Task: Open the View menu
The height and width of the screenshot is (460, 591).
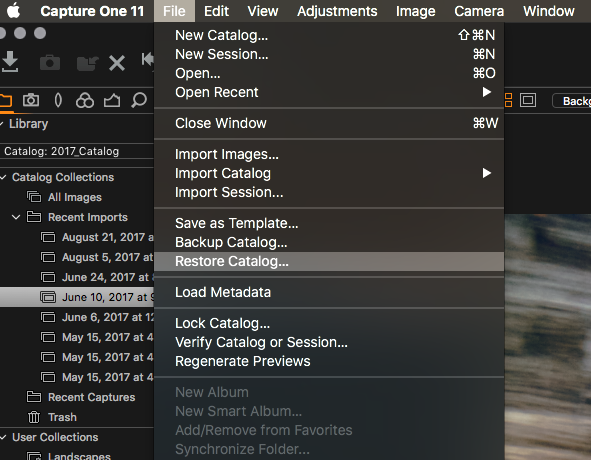Action: (x=263, y=11)
